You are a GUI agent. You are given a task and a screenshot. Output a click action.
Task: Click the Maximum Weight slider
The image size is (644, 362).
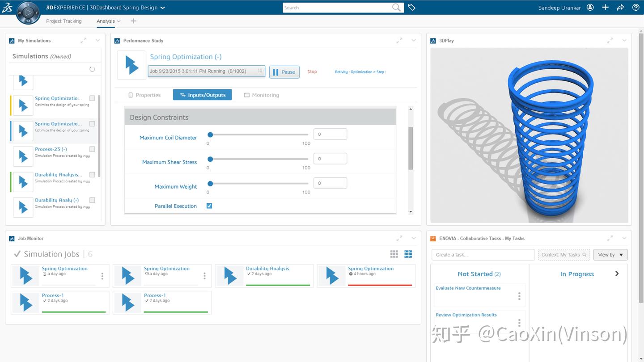(258, 183)
